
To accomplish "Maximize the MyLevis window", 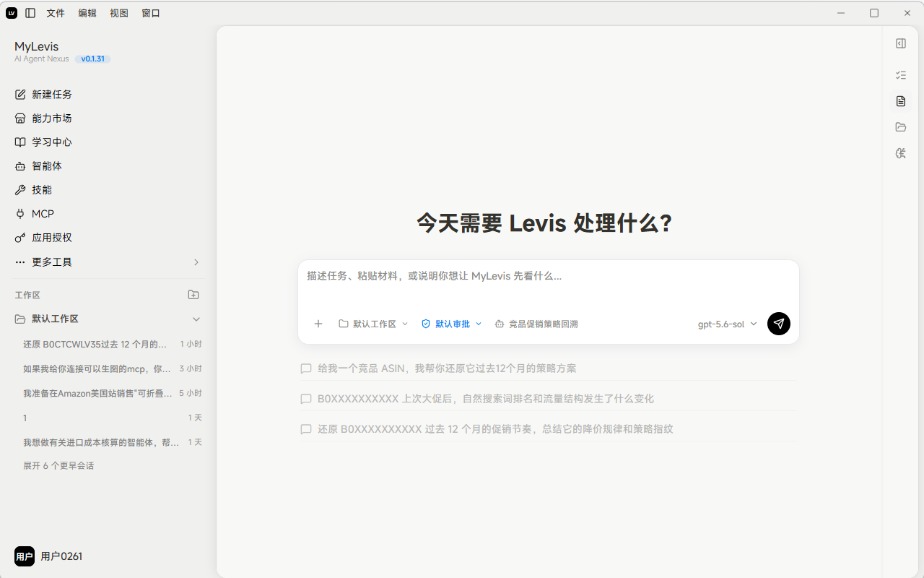I will click(874, 13).
